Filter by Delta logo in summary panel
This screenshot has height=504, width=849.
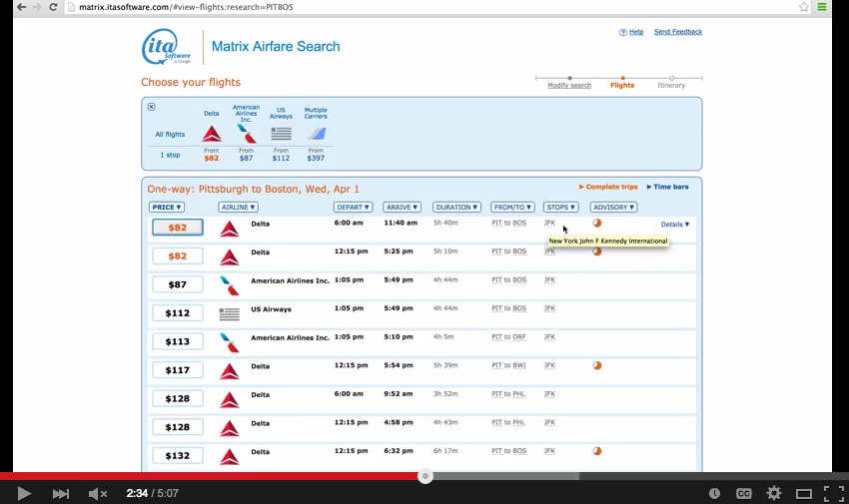212,134
